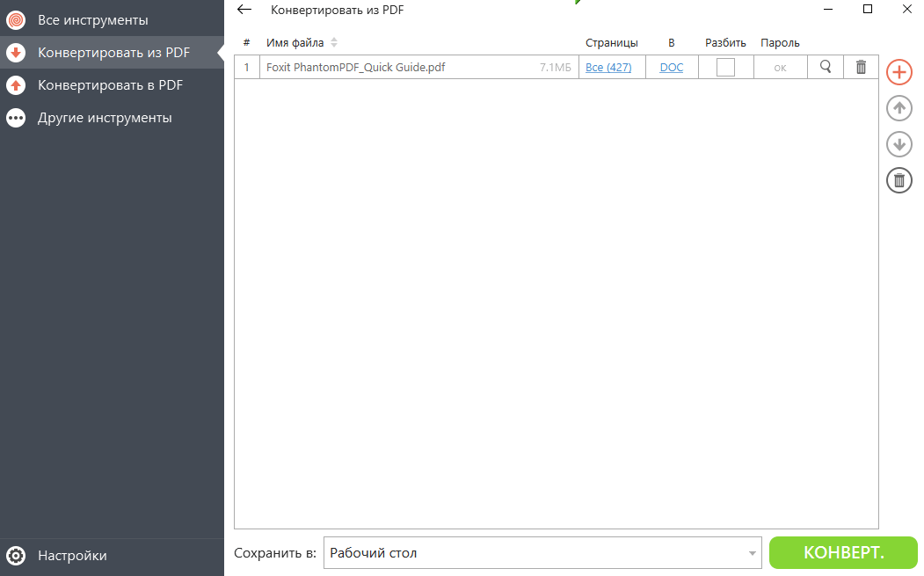Click the Convert from PDF down-arrow icon
924x576 pixels.
pos(16,53)
